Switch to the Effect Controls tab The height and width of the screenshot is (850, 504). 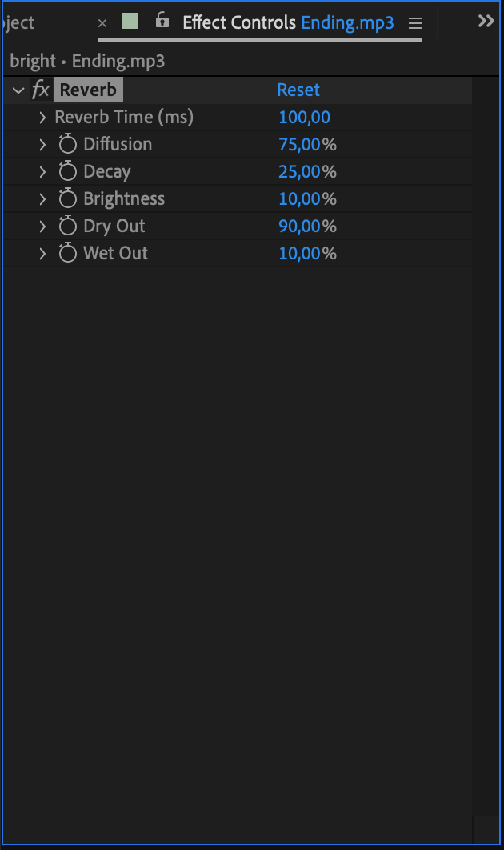(x=239, y=22)
